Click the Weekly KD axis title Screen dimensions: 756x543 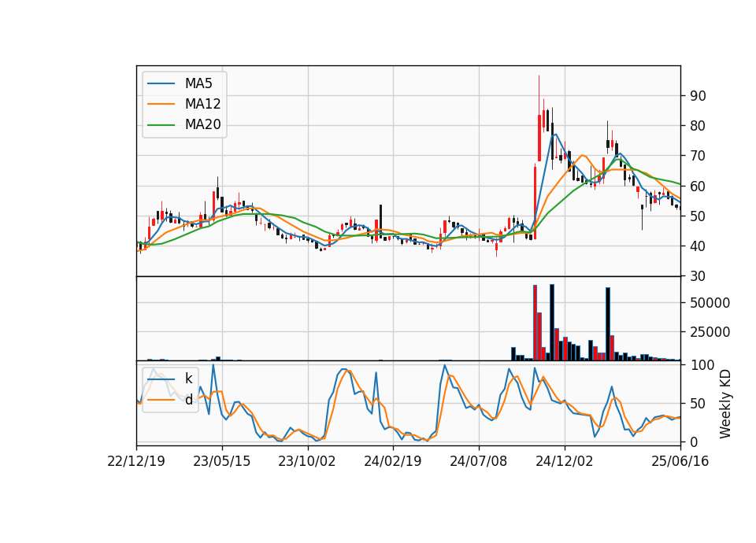[x=725, y=404]
